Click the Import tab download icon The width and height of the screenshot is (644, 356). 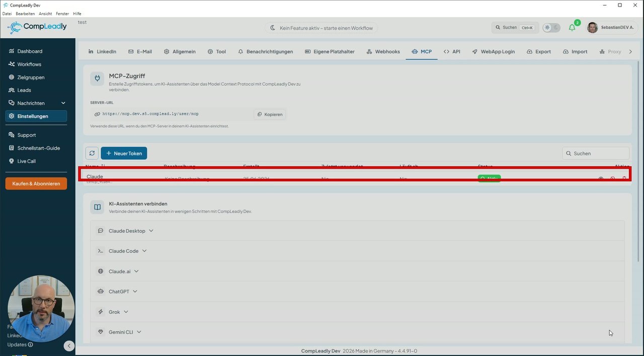(566, 51)
